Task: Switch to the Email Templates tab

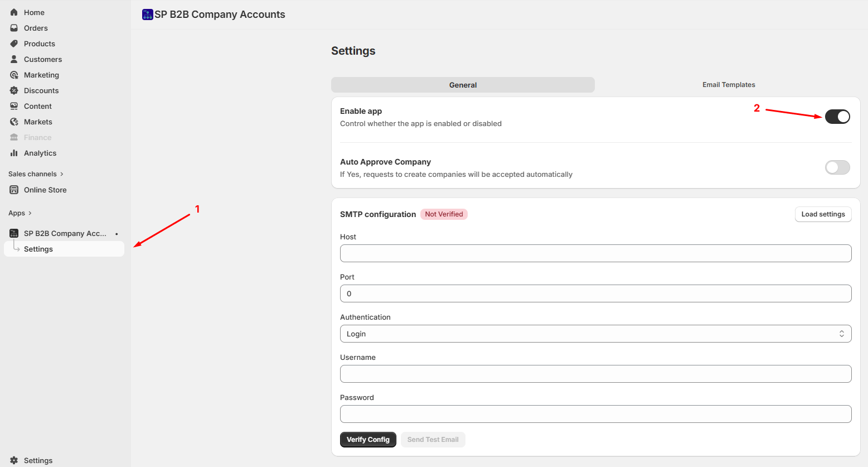Action: [728, 84]
